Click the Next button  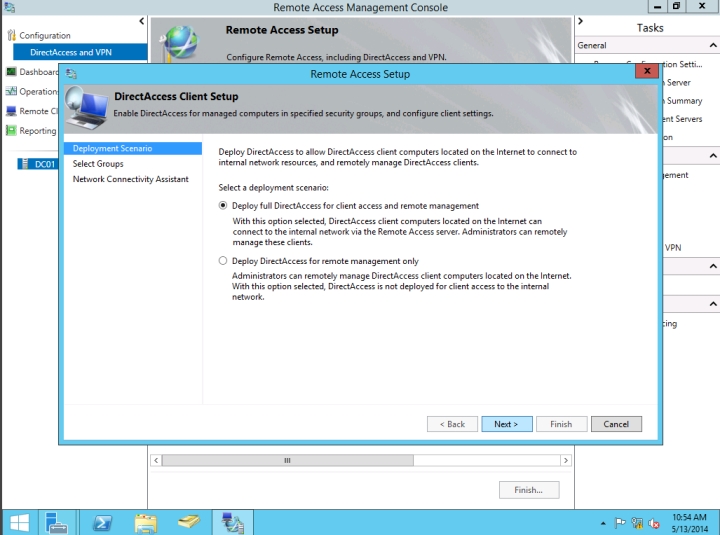coord(506,424)
